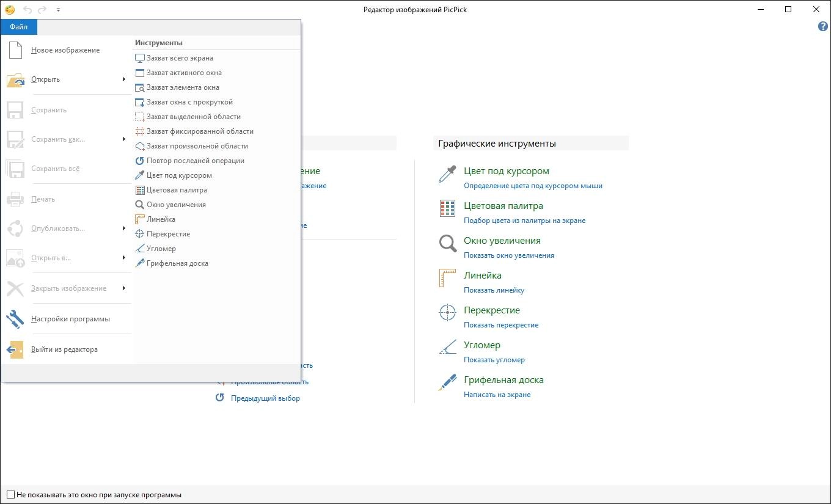The image size is (831, 504).
Task: Click the window element capture icon
Action: [140, 88]
